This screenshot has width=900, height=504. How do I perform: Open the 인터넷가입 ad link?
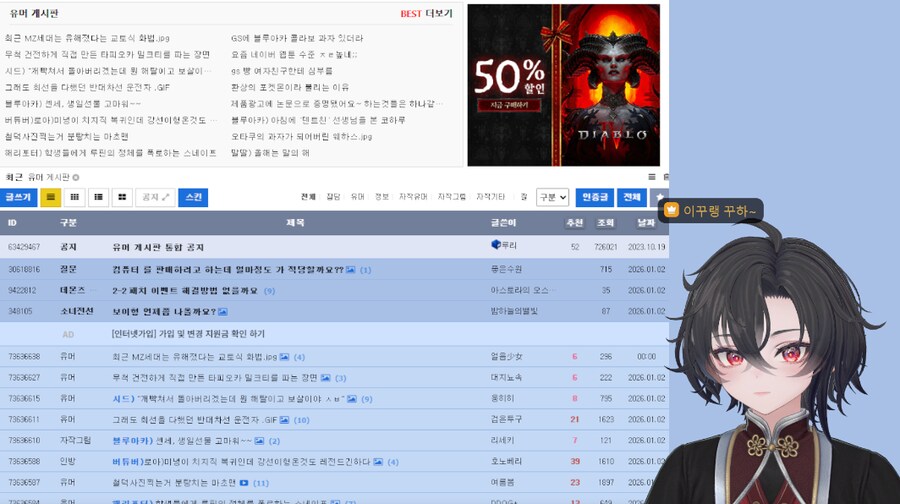pyautogui.click(x=188, y=334)
